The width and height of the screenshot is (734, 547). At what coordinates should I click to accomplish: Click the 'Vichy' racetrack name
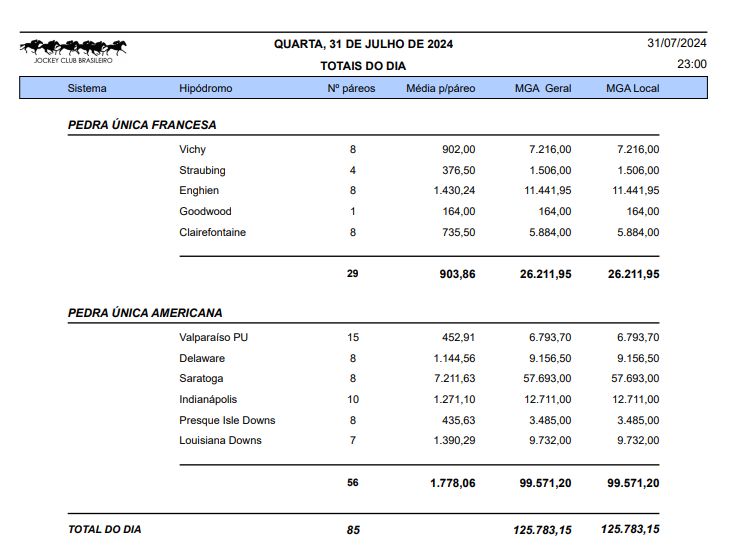point(192,150)
